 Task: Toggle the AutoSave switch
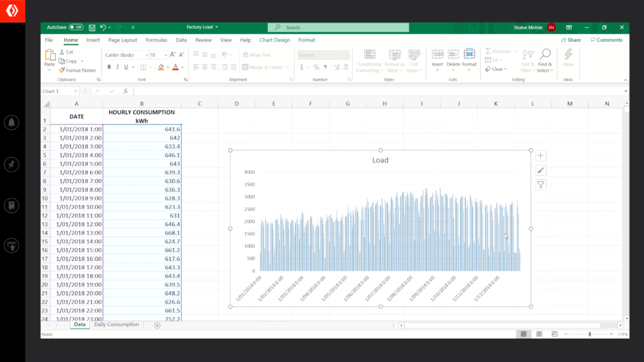coord(75,28)
